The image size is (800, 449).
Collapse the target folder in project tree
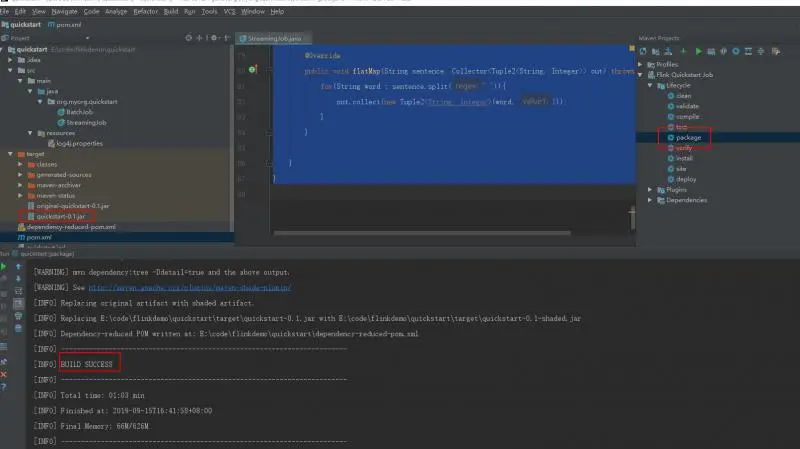(x=10, y=154)
